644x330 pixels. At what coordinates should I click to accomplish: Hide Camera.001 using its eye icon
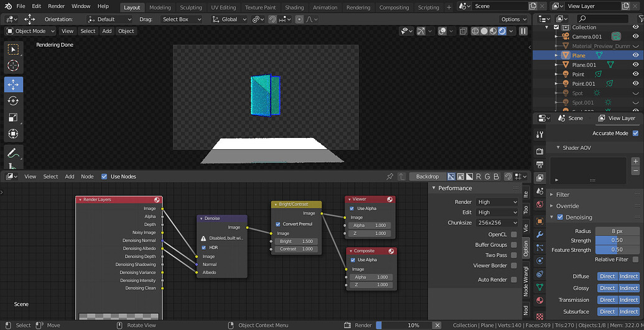[x=636, y=37]
